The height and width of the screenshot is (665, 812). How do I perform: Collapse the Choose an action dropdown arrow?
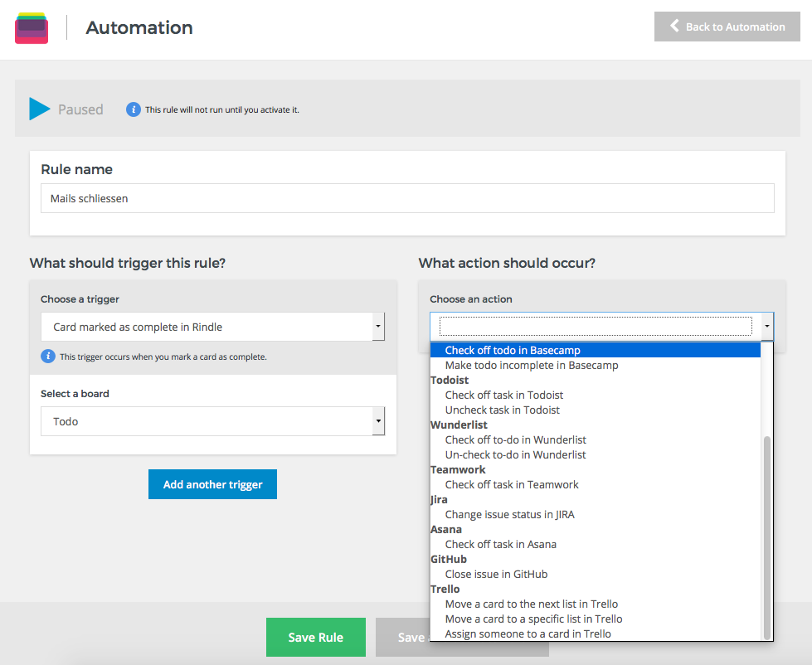[x=767, y=326]
